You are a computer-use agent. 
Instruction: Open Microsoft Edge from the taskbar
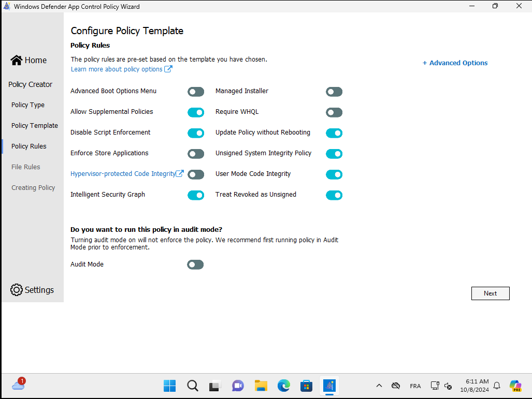tap(283, 386)
